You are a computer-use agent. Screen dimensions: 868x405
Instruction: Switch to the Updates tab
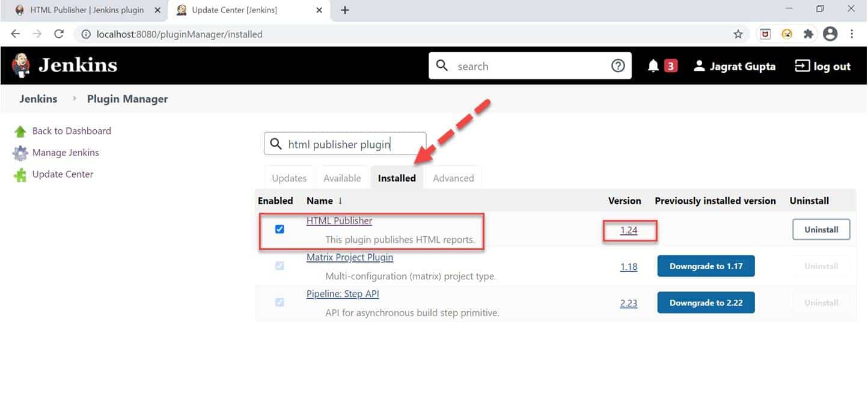click(289, 178)
